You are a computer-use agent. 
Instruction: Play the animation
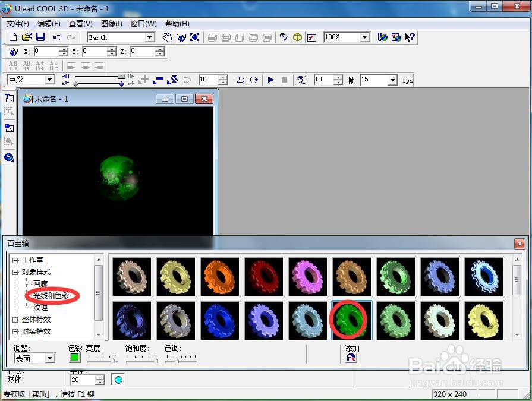(270, 80)
